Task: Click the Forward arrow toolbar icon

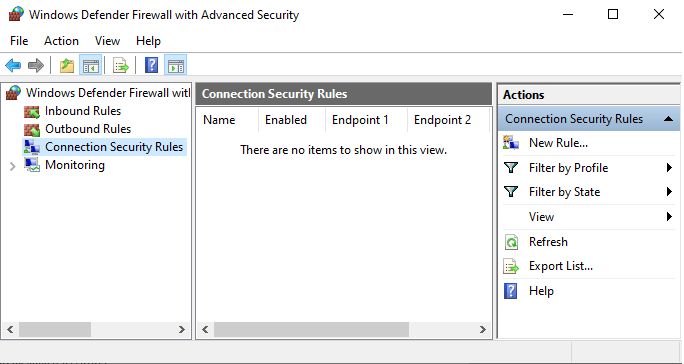Action: click(x=36, y=66)
